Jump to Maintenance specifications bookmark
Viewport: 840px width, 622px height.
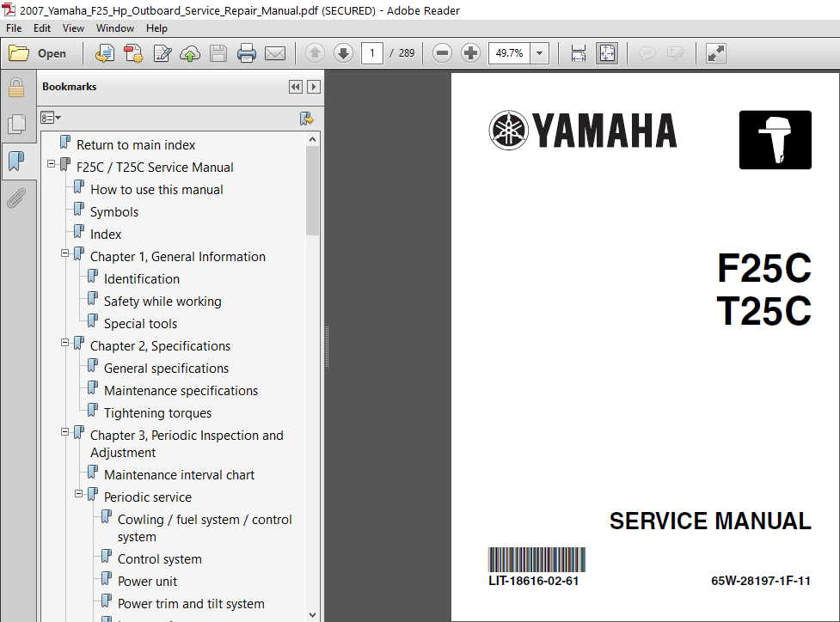pyautogui.click(x=181, y=391)
